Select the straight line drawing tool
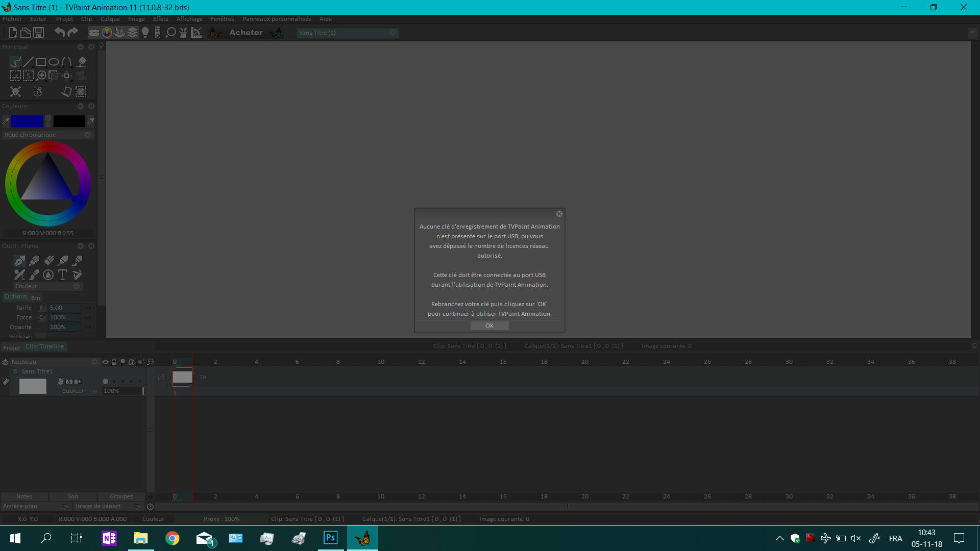980x551 pixels. tap(28, 62)
